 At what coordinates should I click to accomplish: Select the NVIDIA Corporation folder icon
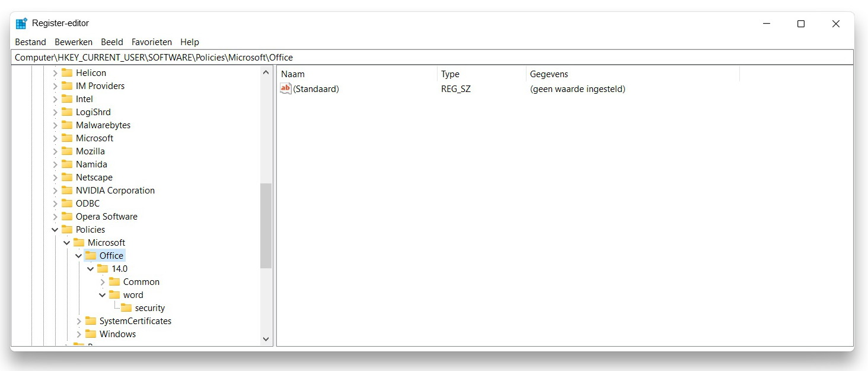pos(67,191)
